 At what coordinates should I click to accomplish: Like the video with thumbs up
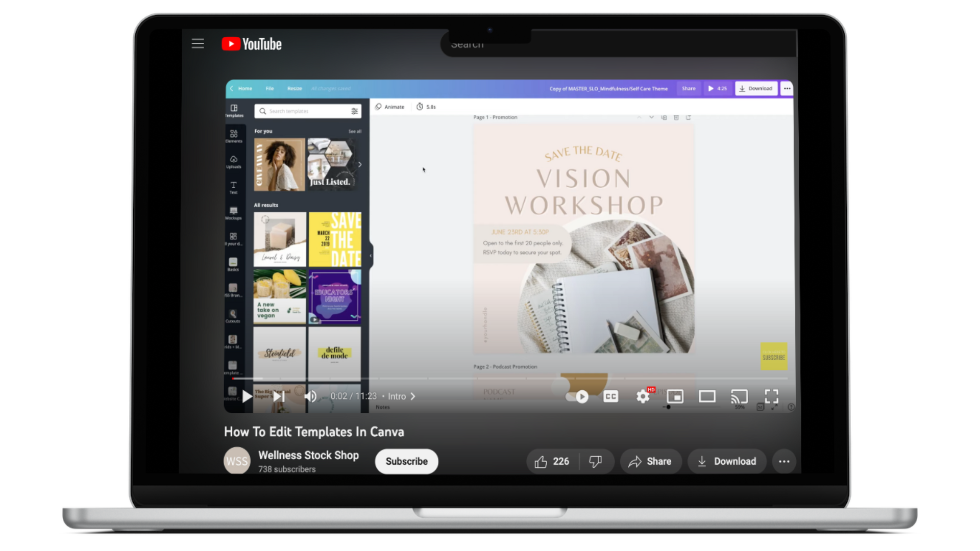coord(552,462)
